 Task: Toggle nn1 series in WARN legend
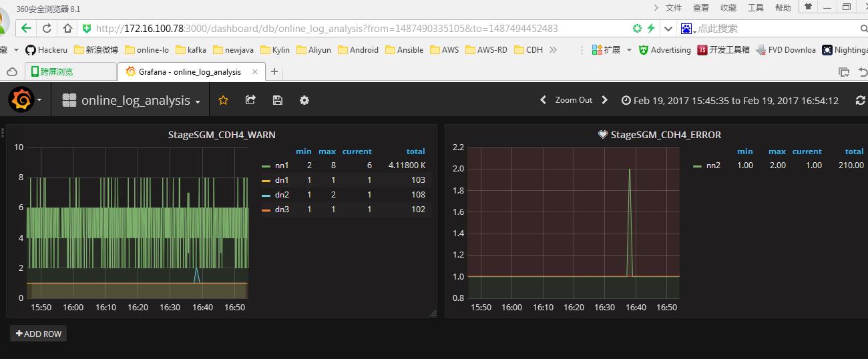pyautogui.click(x=281, y=165)
